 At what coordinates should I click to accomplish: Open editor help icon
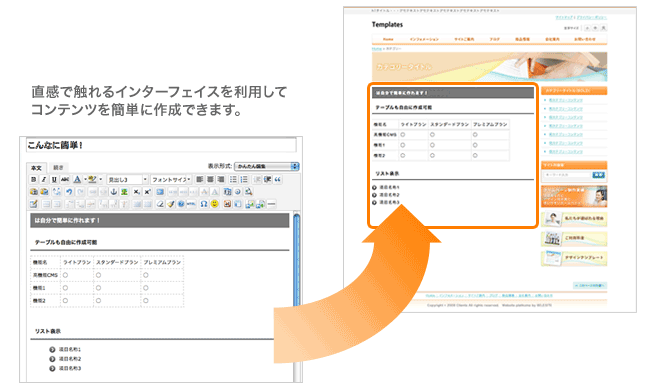[181, 204]
